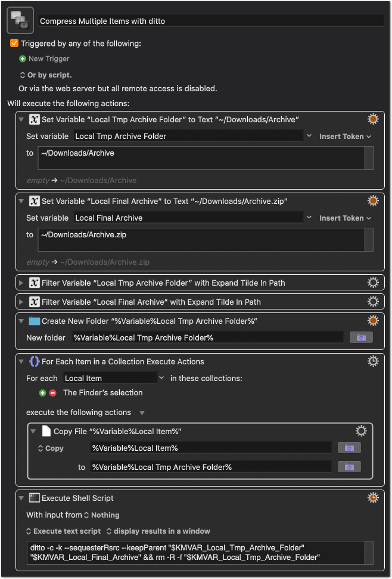Toggle the 'Triggered by any of the following' checkbox
392x579 pixels.
(x=14, y=43)
